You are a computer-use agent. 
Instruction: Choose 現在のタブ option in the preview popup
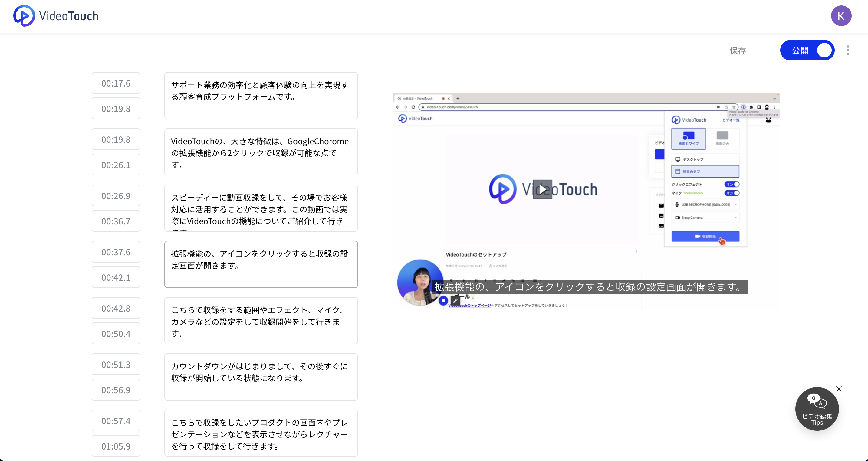pyautogui.click(x=705, y=172)
